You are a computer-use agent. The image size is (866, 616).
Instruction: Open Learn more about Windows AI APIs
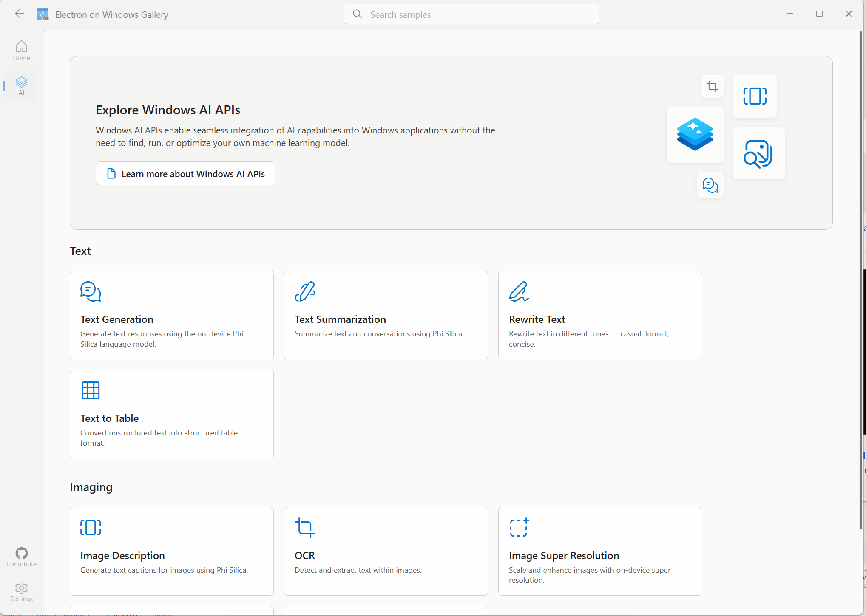click(185, 174)
